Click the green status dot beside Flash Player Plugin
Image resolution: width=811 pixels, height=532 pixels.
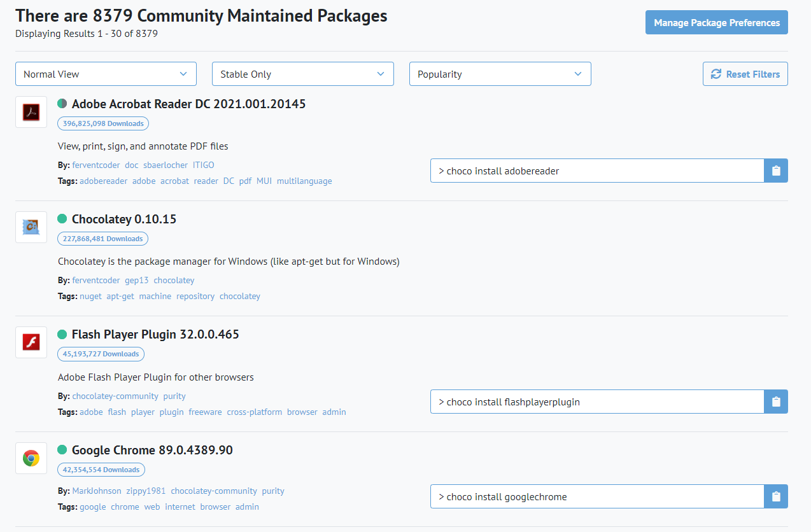pos(62,334)
